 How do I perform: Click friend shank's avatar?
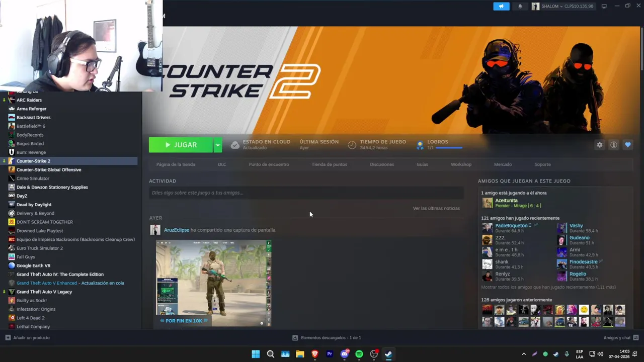[487, 264]
